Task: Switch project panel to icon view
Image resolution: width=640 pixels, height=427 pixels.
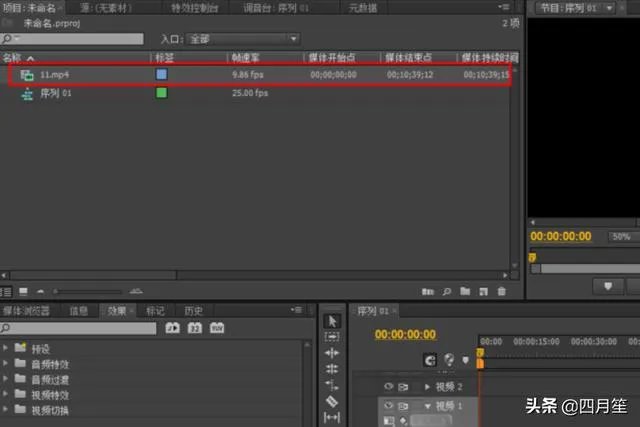Action: tap(23, 291)
